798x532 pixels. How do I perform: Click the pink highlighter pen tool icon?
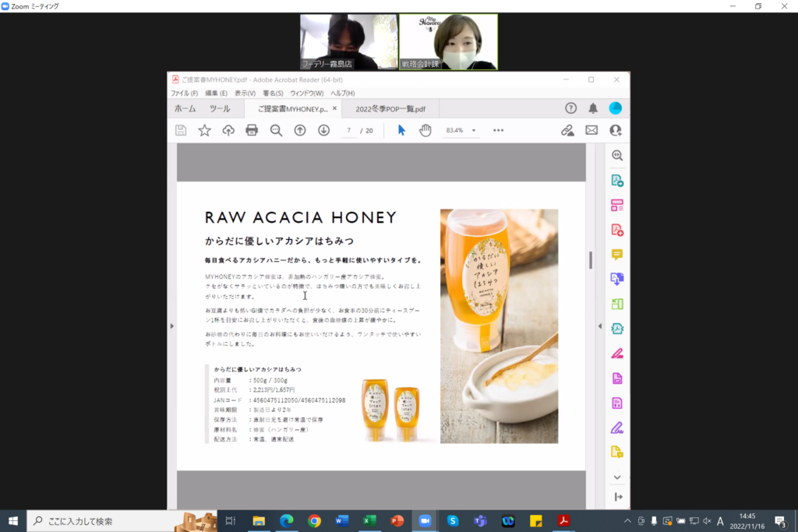617,354
